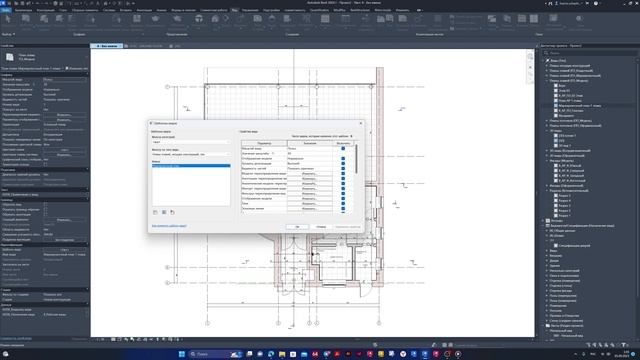
Task: Click the Render teapot icon
Action: click(155, 19)
